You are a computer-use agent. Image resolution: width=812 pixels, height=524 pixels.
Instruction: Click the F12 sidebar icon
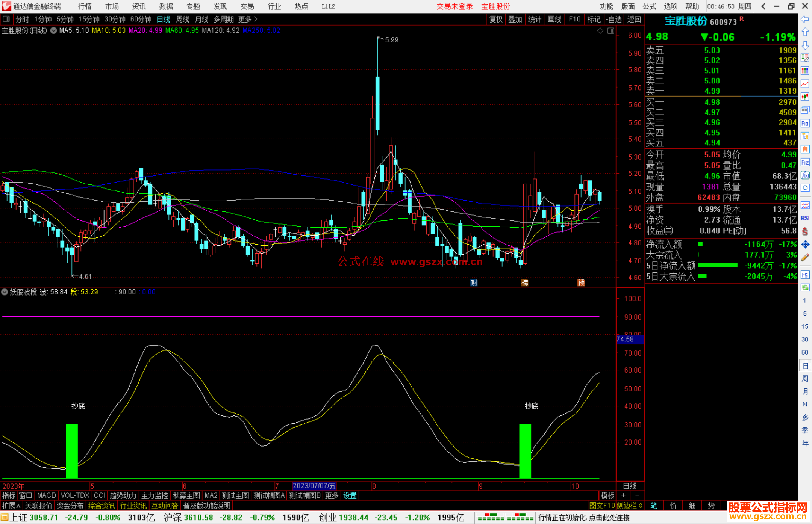tap(805, 162)
